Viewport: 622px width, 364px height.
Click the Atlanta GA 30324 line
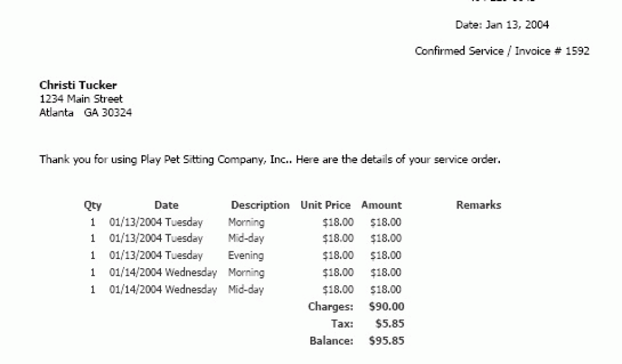point(86,112)
